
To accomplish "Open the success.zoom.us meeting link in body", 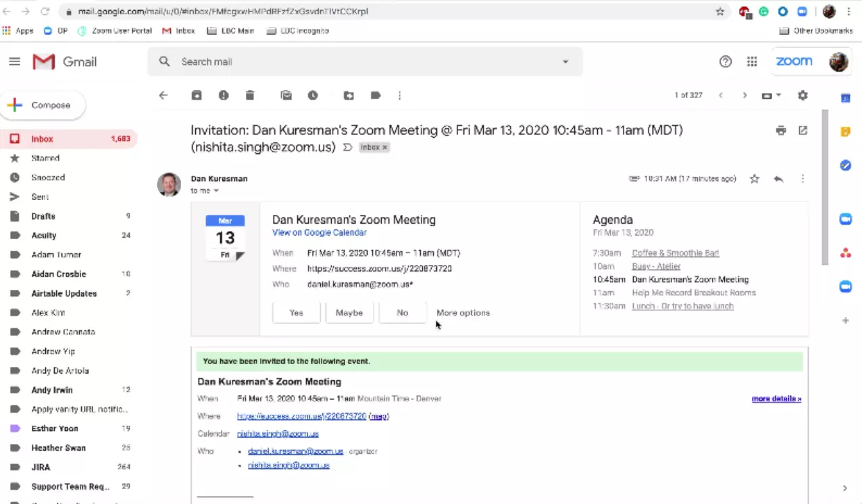I will [301, 416].
